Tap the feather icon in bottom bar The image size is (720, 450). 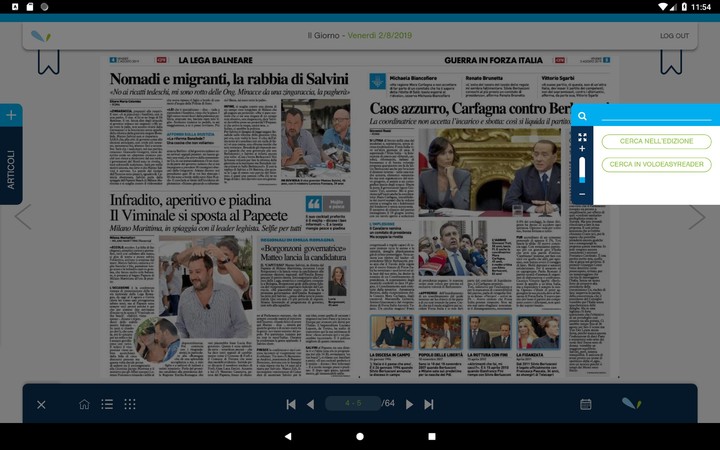click(x=631, y=404)
